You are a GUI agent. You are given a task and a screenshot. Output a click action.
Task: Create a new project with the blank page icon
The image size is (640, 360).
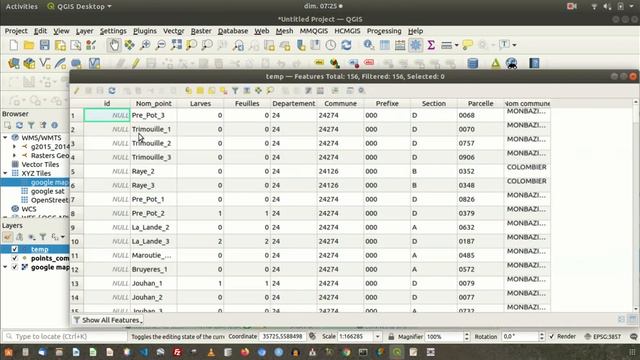click(x=13, y=45)
